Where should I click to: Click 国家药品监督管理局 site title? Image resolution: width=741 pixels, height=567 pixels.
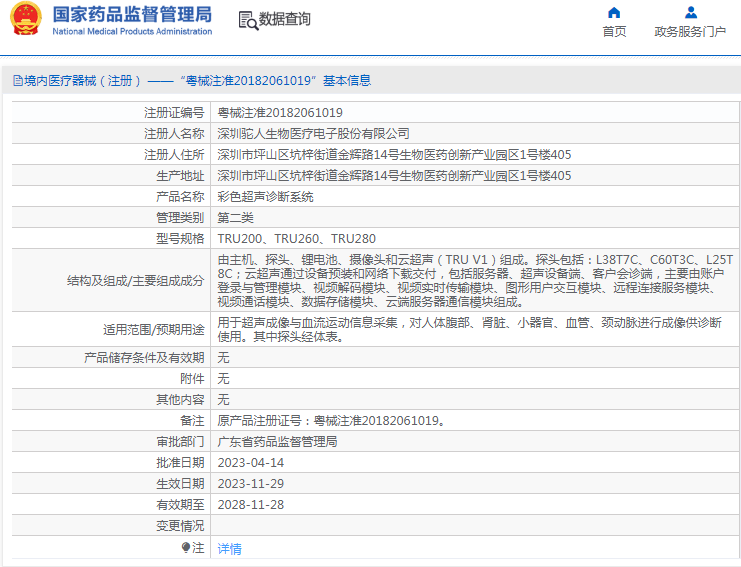tap(132, 15)
